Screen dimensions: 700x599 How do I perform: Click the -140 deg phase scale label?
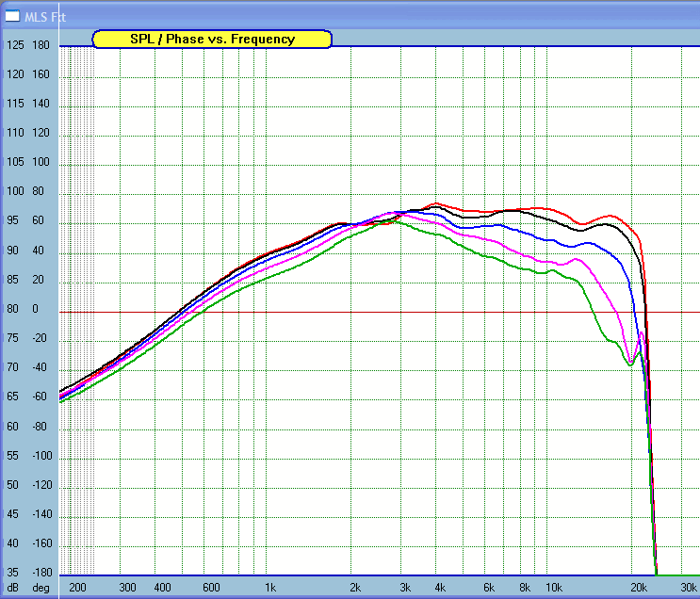tap(42, 514)
